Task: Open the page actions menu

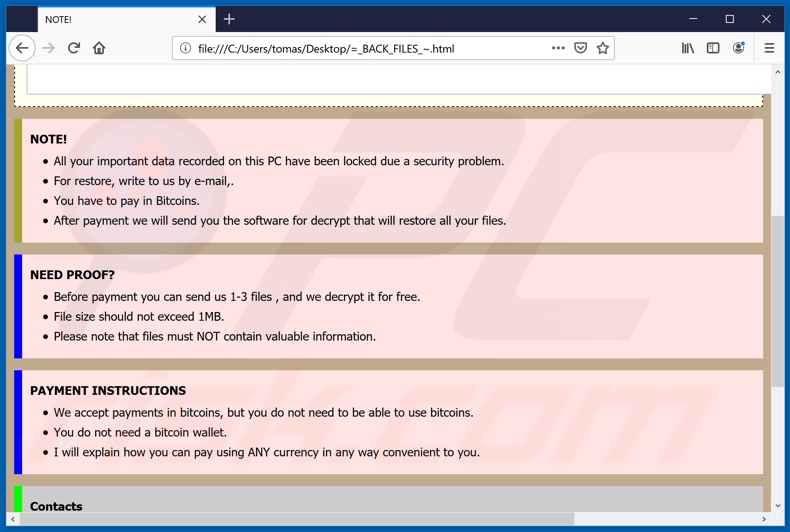Action: click(x=558, y=48)
